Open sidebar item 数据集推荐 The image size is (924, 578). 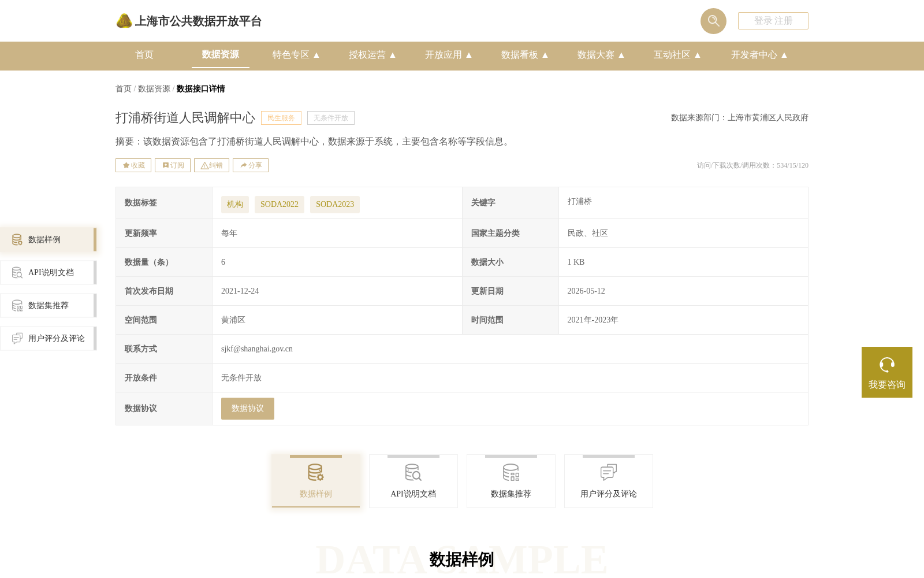coord(49,305)
